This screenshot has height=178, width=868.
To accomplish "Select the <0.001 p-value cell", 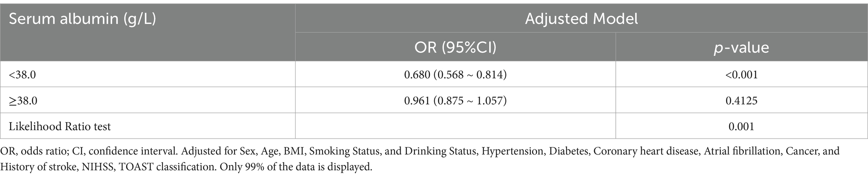I will point(741,75).
